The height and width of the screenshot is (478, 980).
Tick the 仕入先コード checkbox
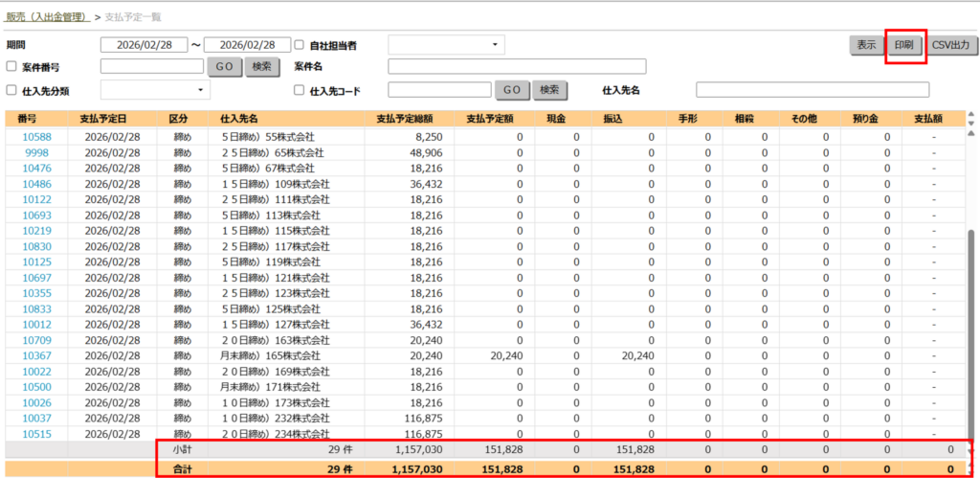300,90
